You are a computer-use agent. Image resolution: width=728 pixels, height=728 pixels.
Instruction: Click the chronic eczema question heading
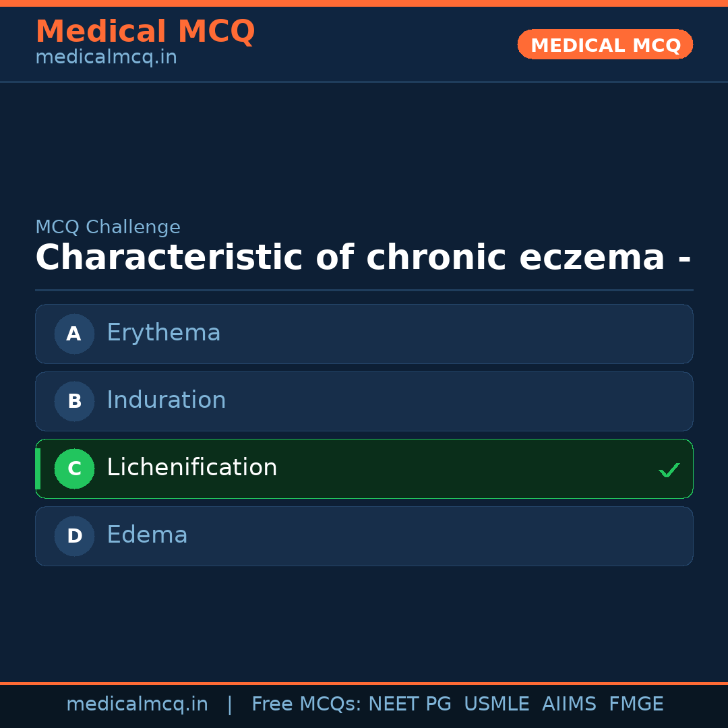click(363, 258)
